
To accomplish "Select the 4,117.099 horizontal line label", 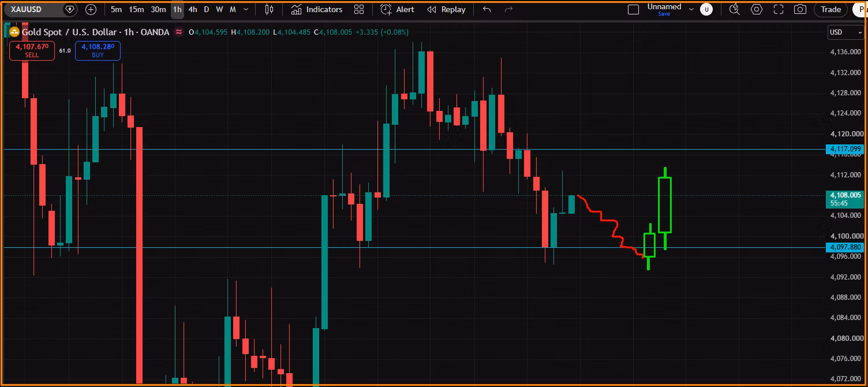I will tap(845, 149).
